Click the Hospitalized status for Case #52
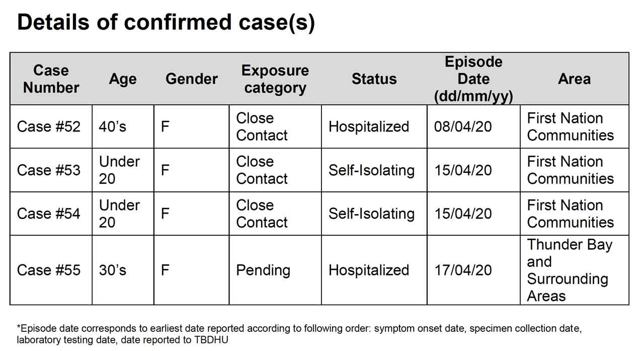The image size is (644, 351). 369,126
